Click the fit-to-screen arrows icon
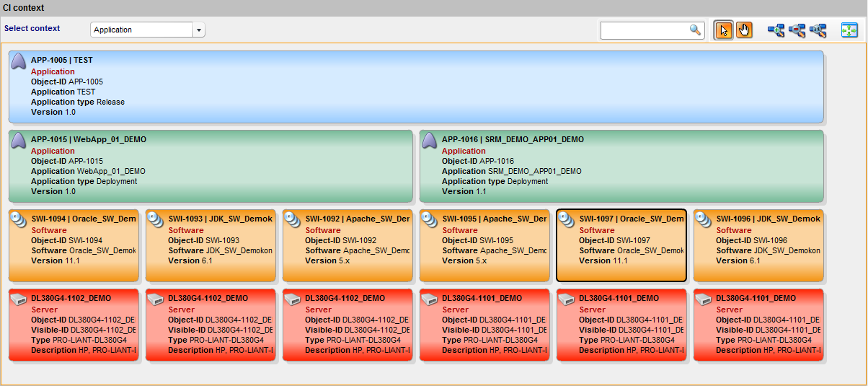The width and height of the screenshot is (868, 386). coord(849,30)
